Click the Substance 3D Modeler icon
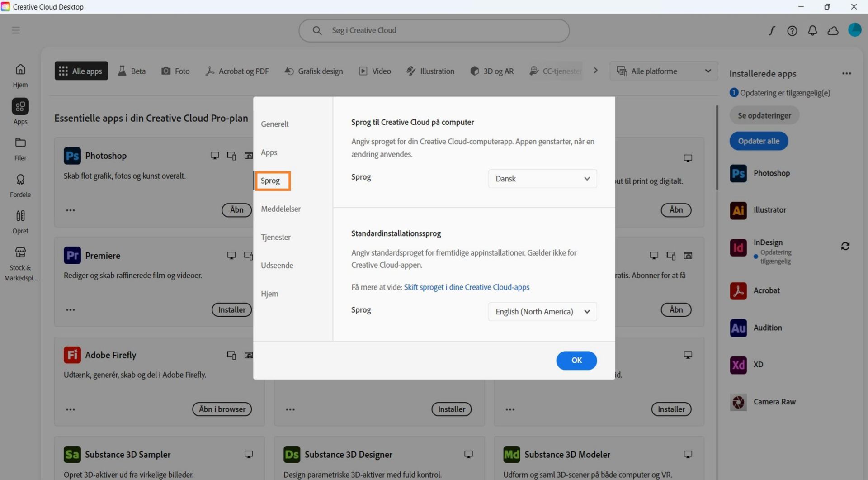Screen dimensions: 868x480 click(x=511, y=454)
